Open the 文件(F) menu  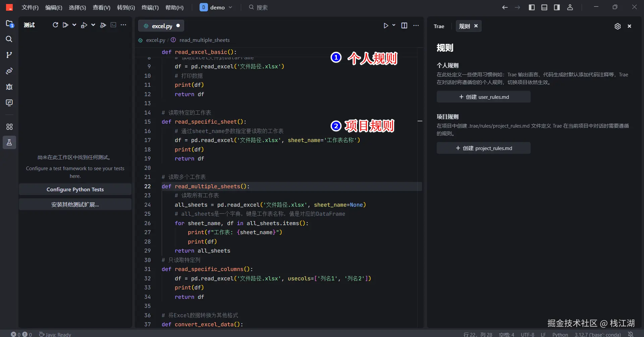(x=30, y=7)
